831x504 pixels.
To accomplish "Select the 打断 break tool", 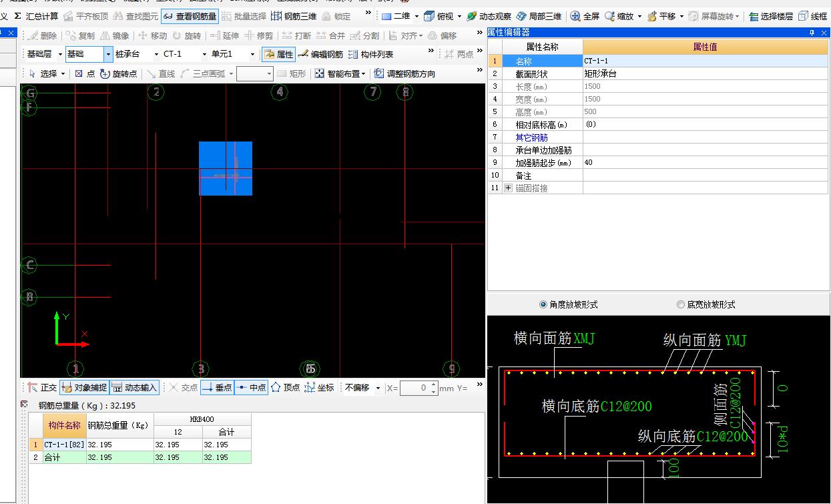I will 296,35.
